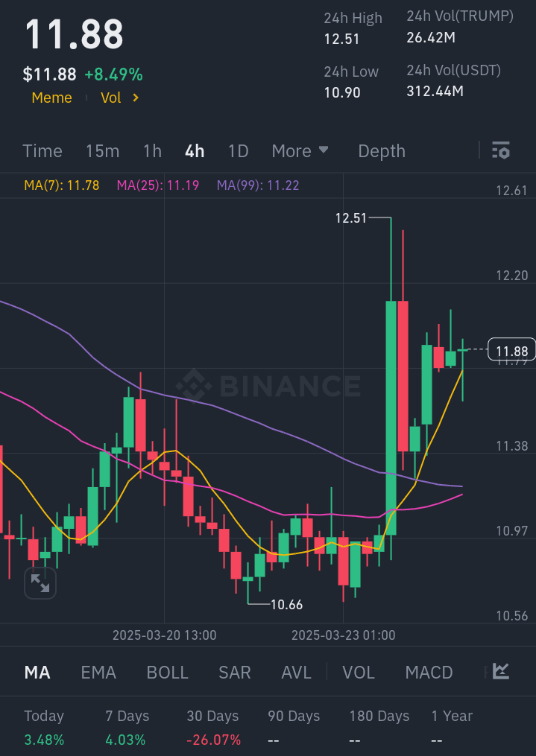536x756 pixels.
Task: Enable the SAR indicator
Action: click(235, 672)
